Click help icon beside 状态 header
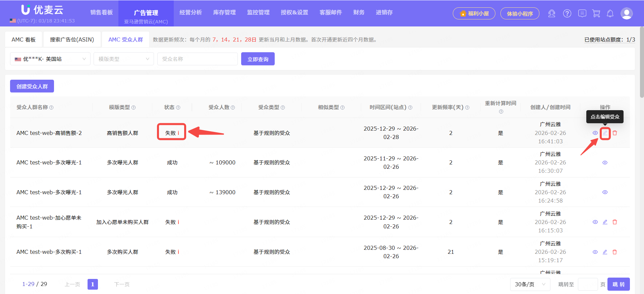 178,107
